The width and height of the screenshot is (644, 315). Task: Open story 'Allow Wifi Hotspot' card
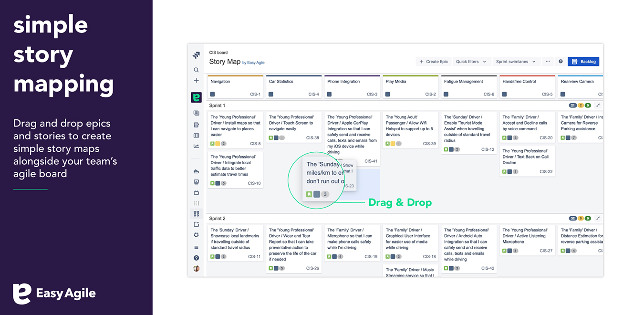(x=410, y=130)
